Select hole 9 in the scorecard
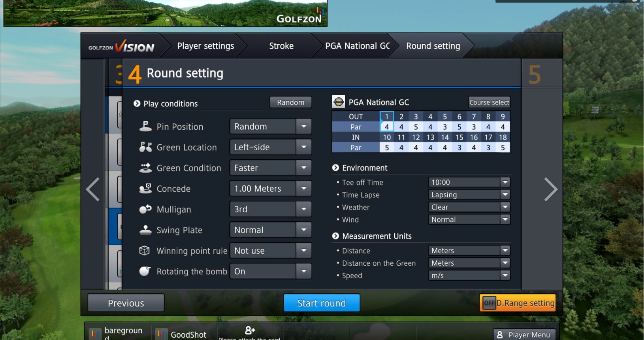Viewport: 644px width, 340px height. point(503,117)
